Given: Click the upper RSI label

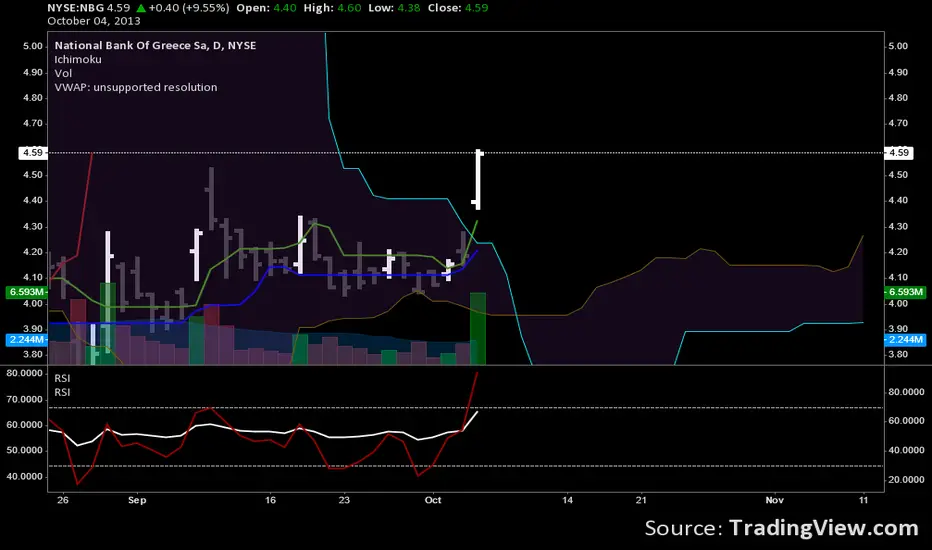Looking at the screenshot, I should (62, 378).
